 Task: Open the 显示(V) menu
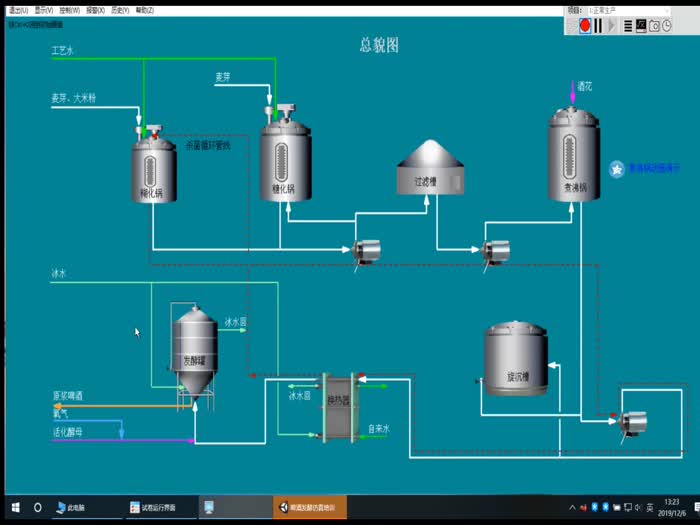44,9
